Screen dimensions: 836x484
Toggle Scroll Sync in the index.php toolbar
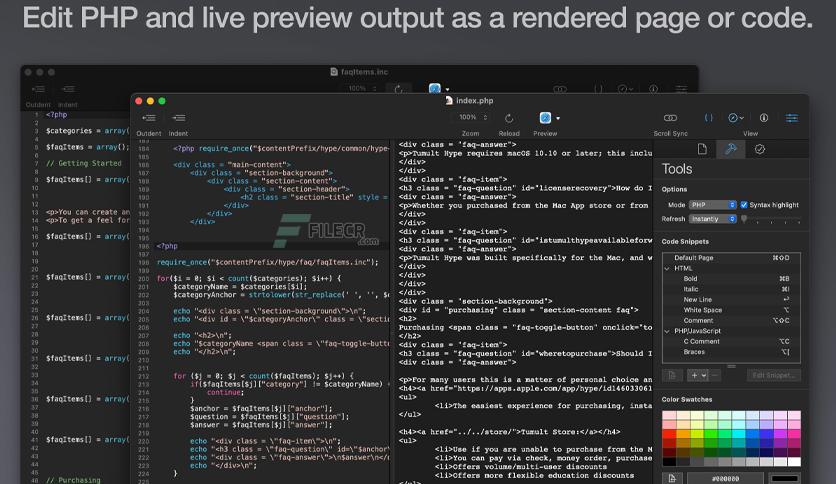coord(670,118)
